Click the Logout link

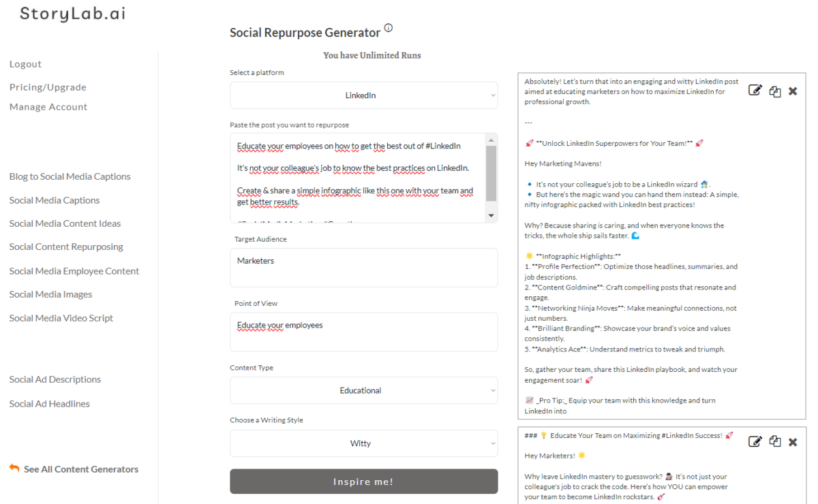point(25,64)
